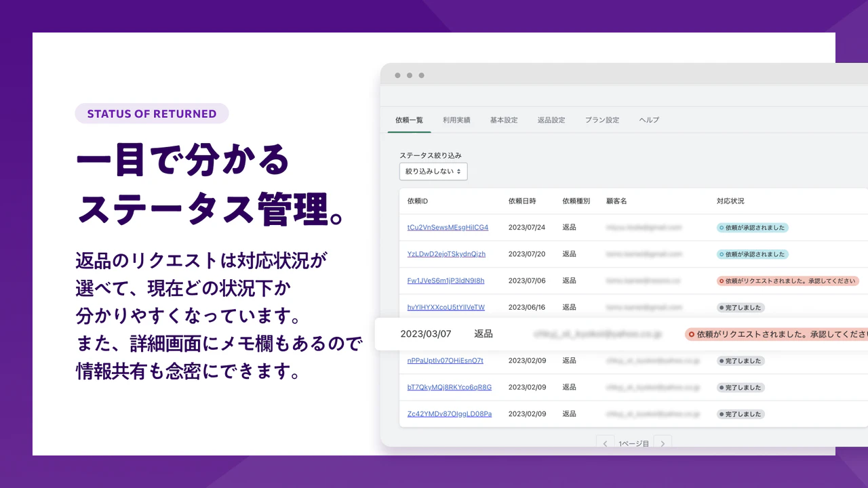Viewport: 868px width, 488px height.
Task: Open the 依頼一覧 tab
Action: [x=409, y=120]
